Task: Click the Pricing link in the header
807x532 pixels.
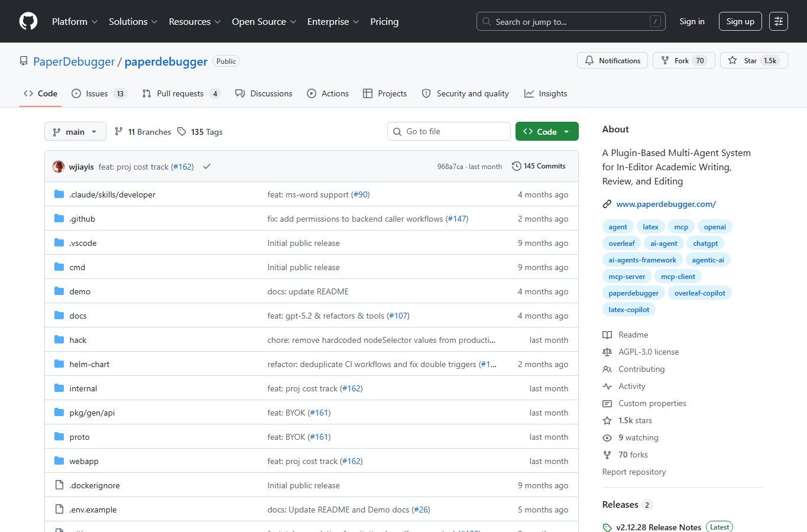Action: [x=384, y=21]
